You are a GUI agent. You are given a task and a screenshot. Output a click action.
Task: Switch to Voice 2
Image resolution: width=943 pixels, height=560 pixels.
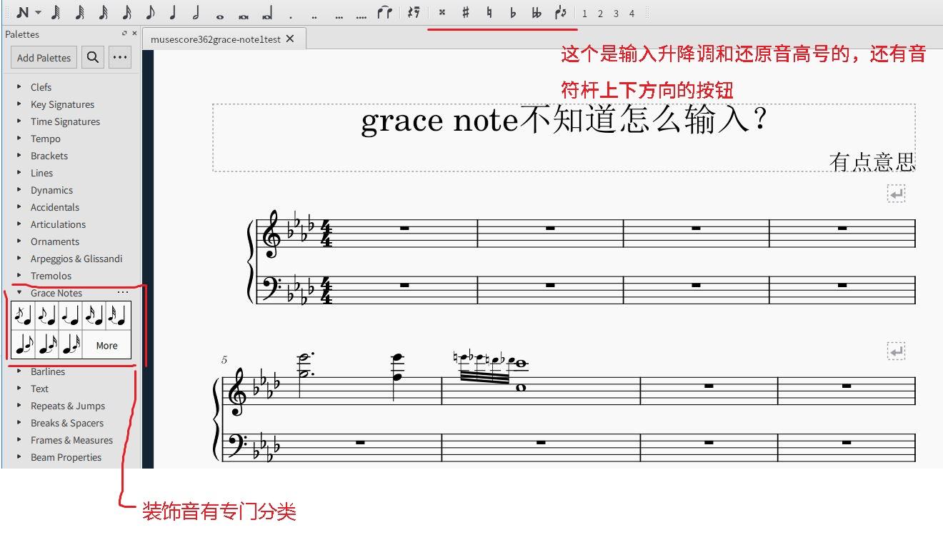[x=600, y=13]
